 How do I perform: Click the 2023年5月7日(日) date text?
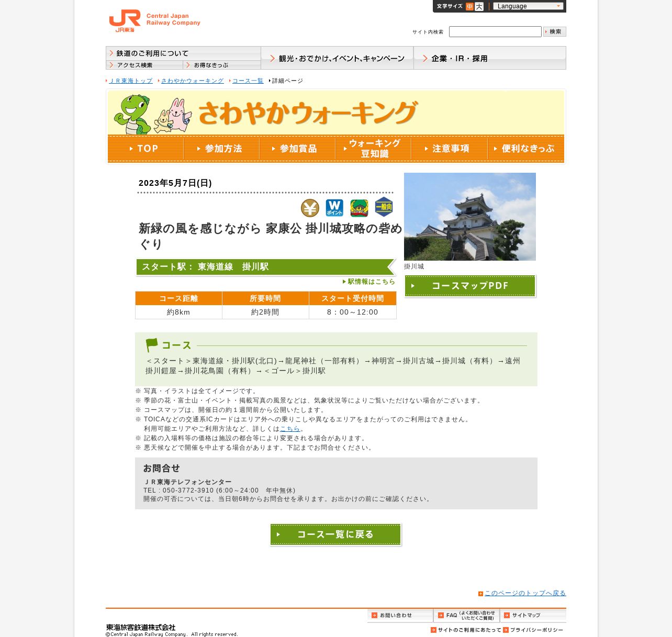click(175, 183)
